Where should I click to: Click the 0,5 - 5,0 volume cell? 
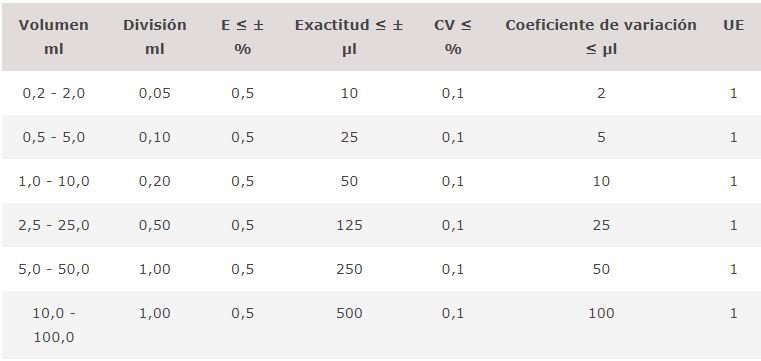(x=53, y=137)
